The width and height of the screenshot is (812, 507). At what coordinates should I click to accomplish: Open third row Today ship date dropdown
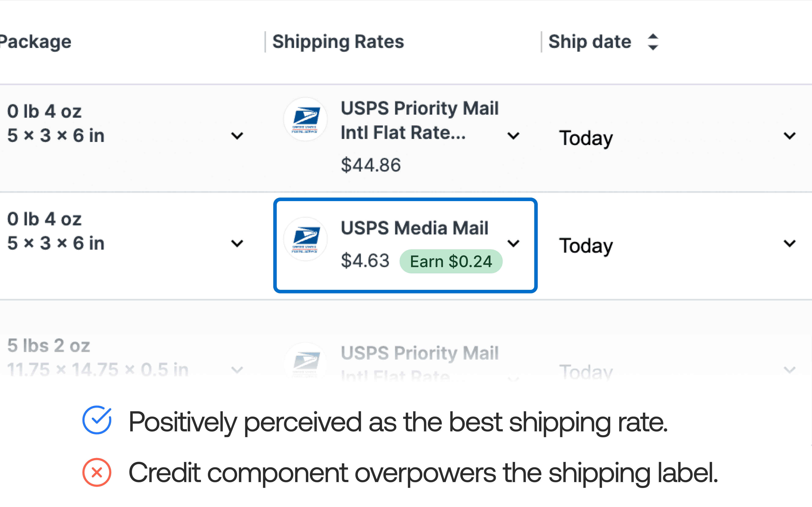(x=790, y=370)
